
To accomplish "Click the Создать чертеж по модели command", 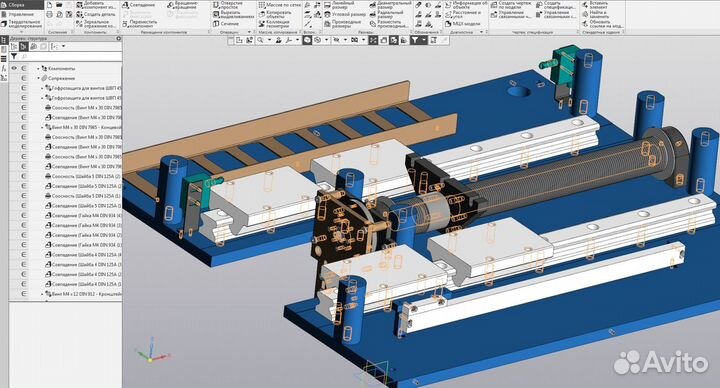I will pos(510,5).
